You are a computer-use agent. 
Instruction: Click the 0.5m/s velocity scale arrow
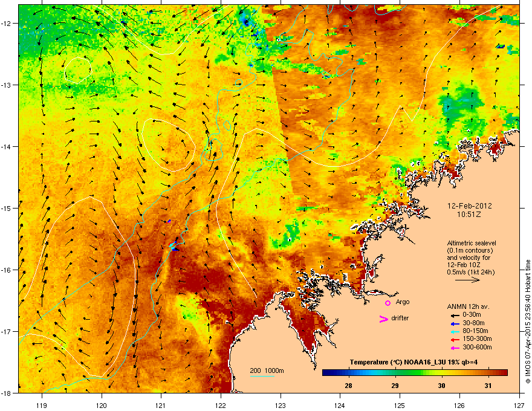coord(467,280)
